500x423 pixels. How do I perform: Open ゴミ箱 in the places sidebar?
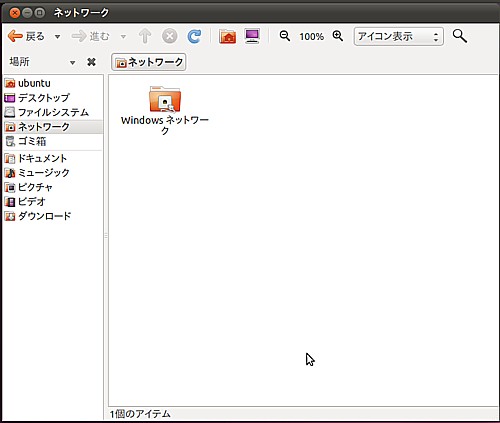pyautogui.click(x=53, y=141)
